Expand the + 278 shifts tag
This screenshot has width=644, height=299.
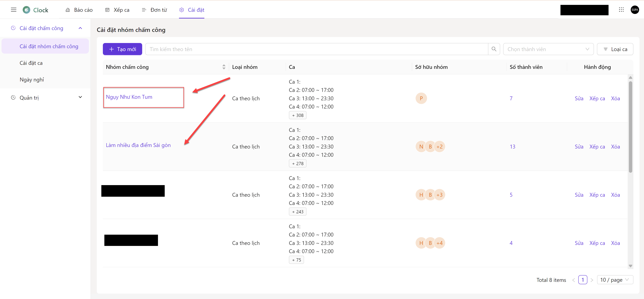(x=297, y=163)
